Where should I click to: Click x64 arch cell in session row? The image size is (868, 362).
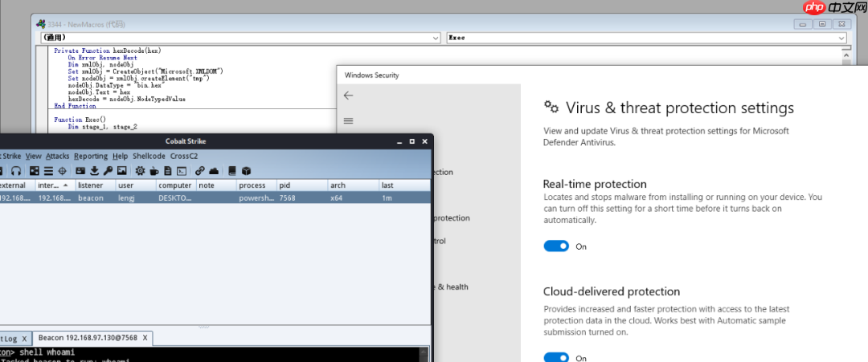(337, 197)
